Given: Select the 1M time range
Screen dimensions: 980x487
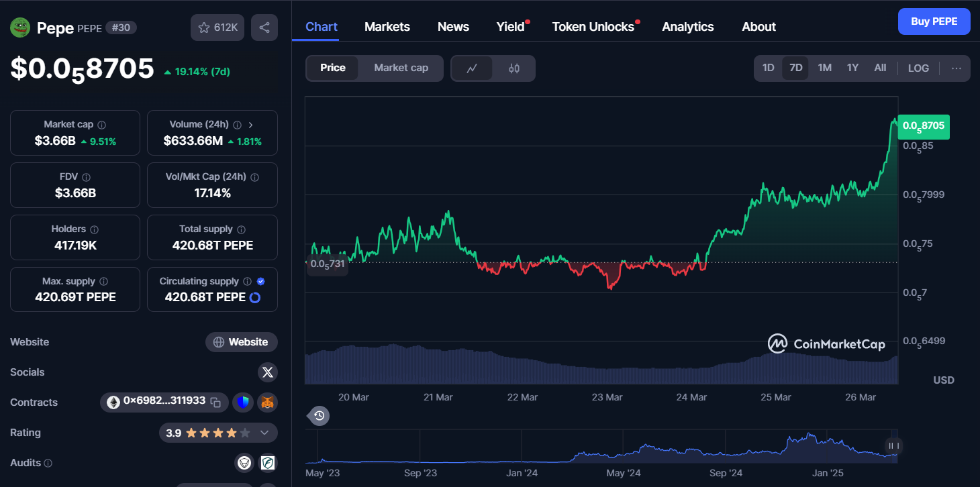Looking at the screenshot, I should (x=824, y=68).
